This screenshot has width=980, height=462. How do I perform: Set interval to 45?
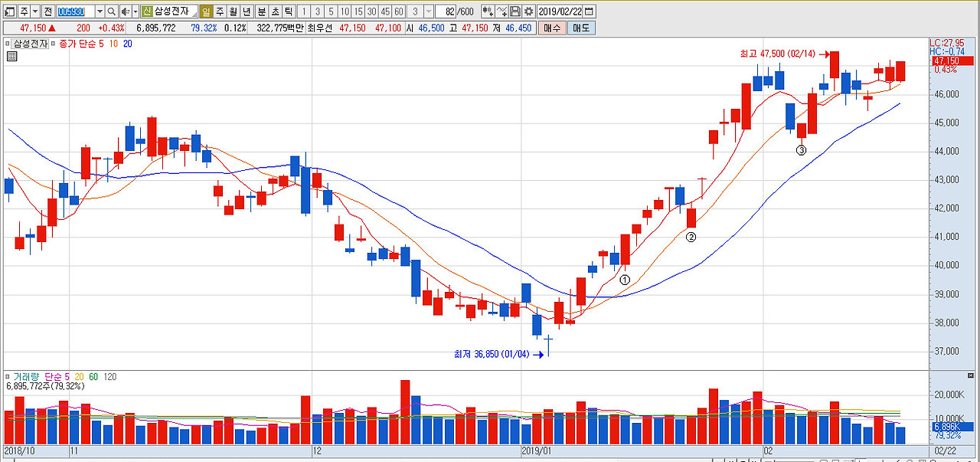385,11
